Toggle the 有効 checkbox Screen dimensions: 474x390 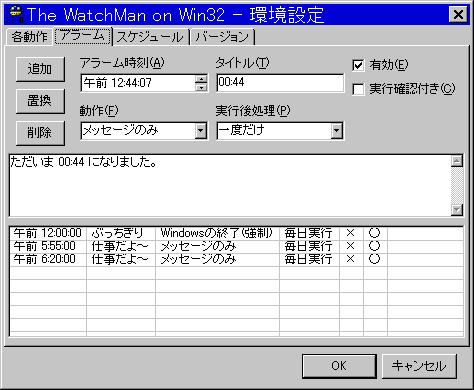click(x=358, y=65)
